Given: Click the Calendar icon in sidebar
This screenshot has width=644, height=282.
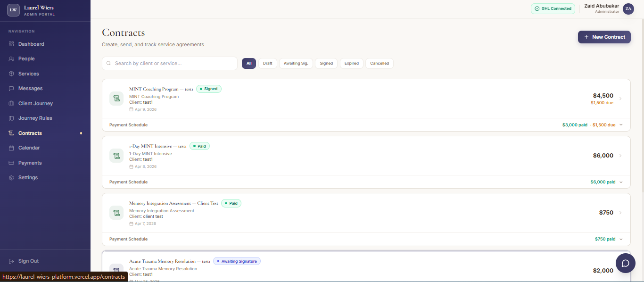Looking at the screenshot, I should click(11, 148).
